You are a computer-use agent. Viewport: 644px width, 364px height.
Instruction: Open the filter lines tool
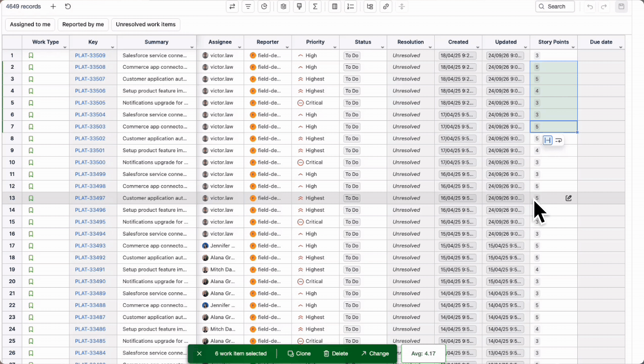click(248, 7)
